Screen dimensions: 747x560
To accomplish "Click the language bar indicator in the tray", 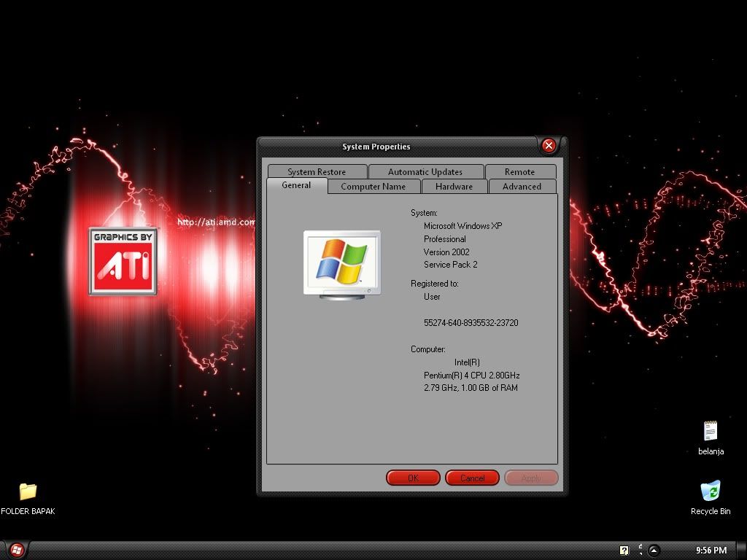I will click(640, 550).
